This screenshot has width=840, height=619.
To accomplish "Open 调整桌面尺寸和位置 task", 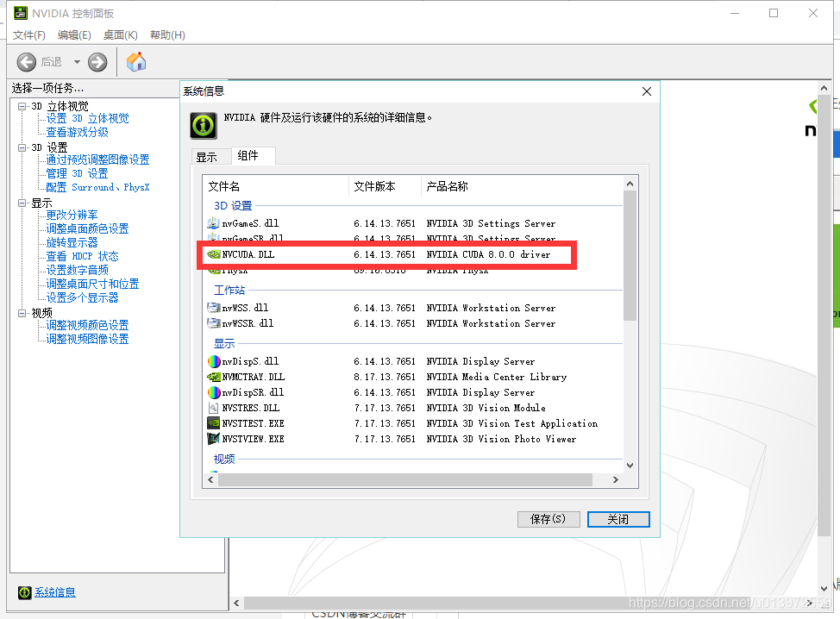I will (x=92, y=284).
